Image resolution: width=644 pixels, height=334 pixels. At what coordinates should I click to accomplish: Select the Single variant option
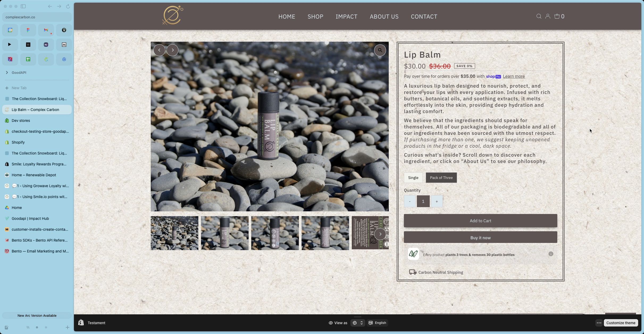[x=413, y=178]
